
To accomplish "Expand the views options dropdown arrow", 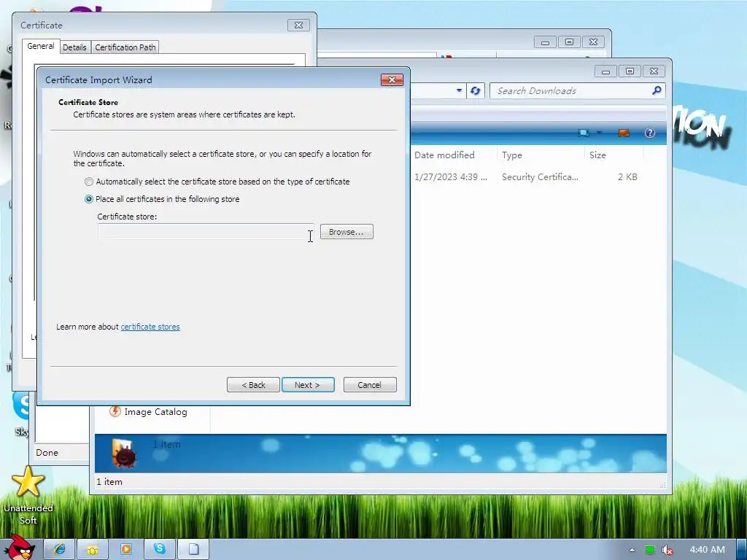I will pos(600,133).
